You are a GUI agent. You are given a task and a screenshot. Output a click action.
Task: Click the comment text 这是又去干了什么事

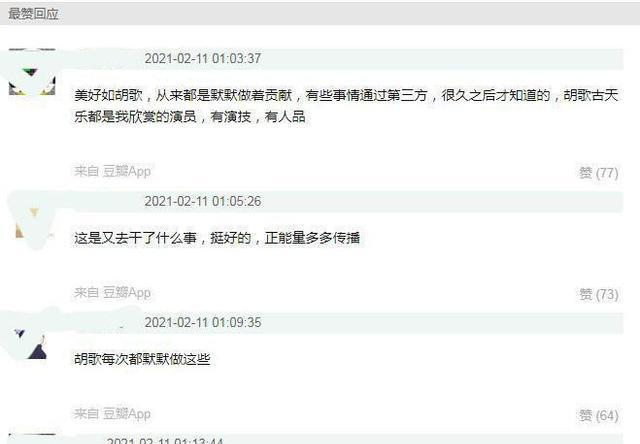(x=217, y=238)
